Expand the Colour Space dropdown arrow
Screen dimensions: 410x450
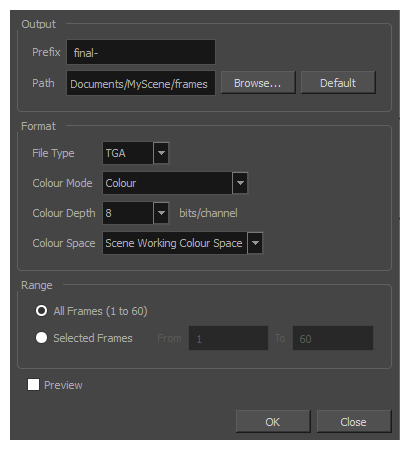click(255, 243)
